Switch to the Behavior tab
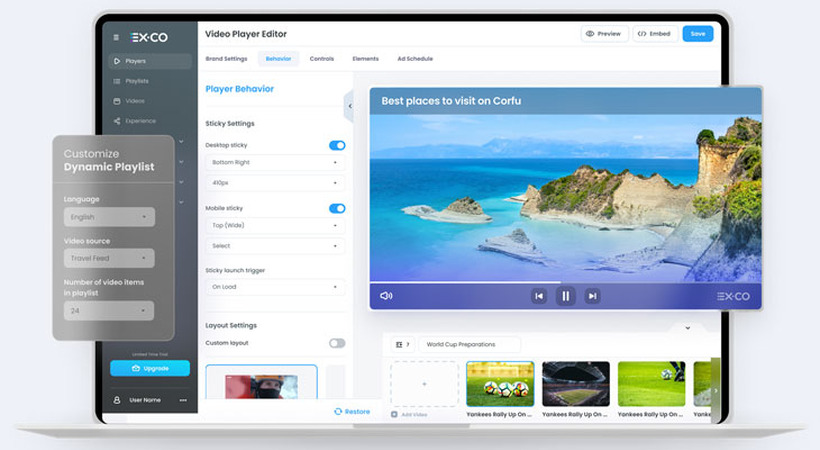 pyautogui.click(x=278, y=59)
